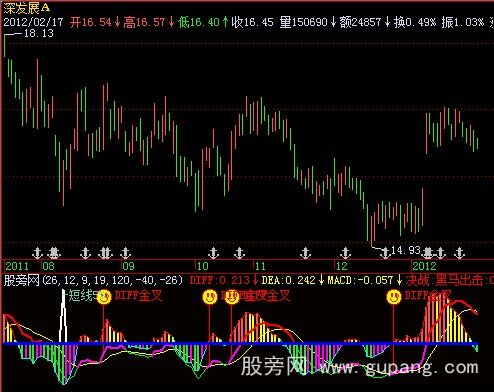
Task: Select the 09 month marker on time axis
Action: pos(128,266)
